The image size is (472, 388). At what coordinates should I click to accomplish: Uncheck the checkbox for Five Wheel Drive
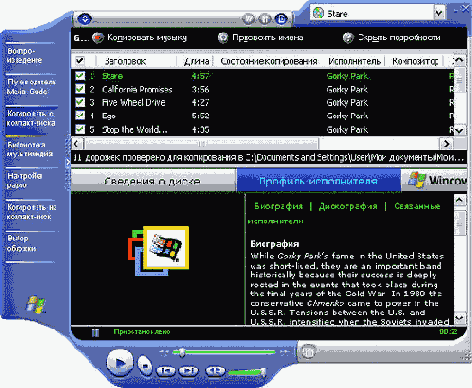(80, 102)
